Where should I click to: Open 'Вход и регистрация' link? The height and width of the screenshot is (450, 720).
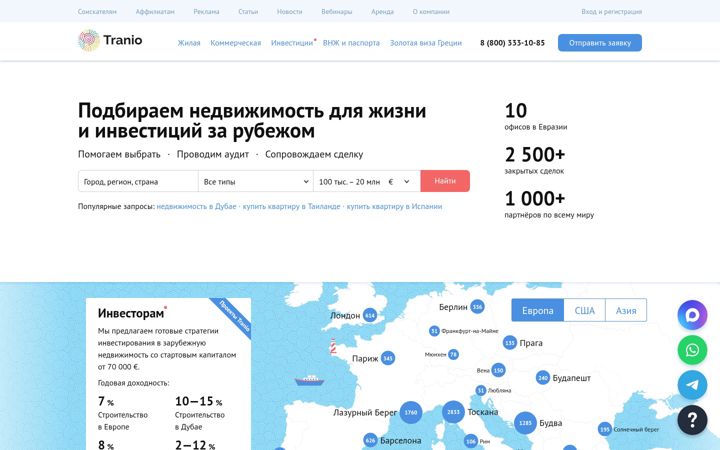click(x=611, y=11)
